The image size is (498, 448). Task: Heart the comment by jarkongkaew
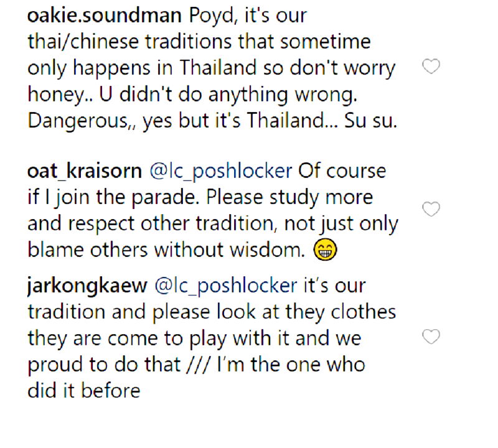431,337
